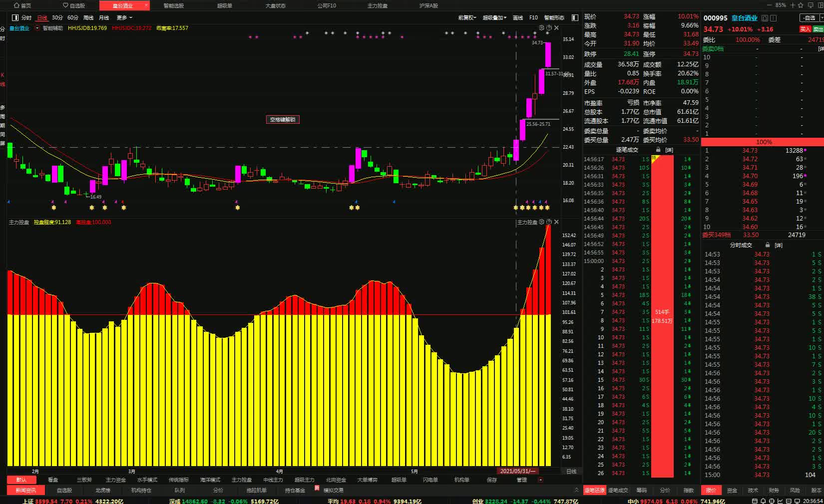The width and height of the screenshot is (824, 504).
Task: Open the 智能选股 top tab
Action: tap(174, 5)
